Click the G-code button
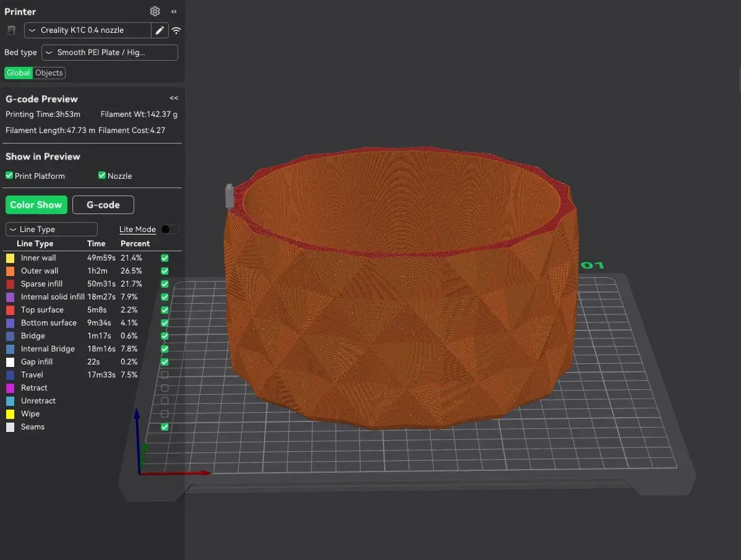The image size is (741, 560). [x=103, y=205]
